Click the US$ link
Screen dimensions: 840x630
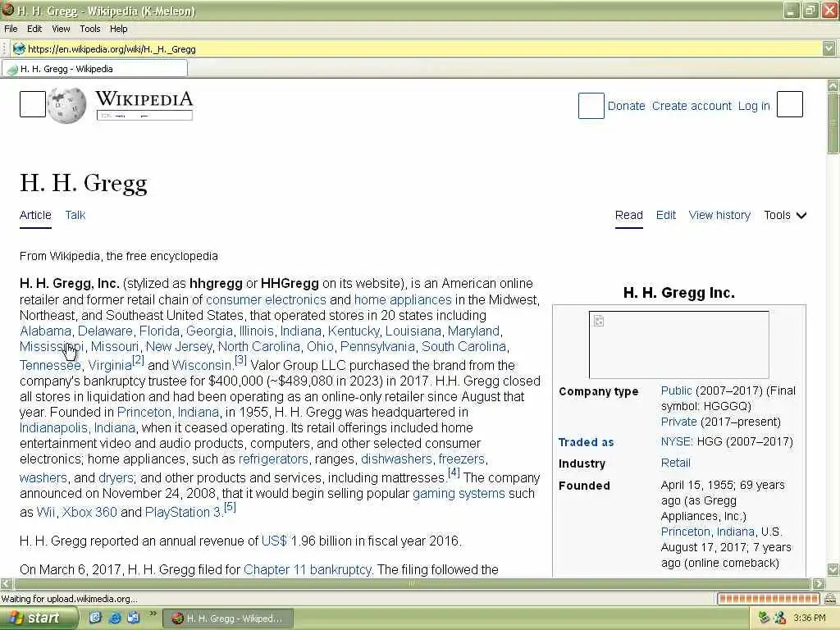click(x=274, y=541)
